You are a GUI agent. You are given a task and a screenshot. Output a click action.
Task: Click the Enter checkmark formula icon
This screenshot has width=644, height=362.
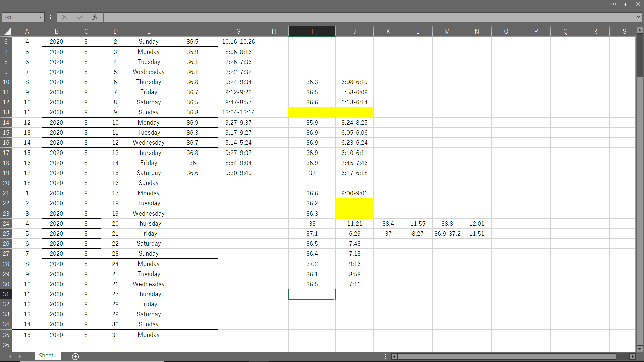click(80, 17)
